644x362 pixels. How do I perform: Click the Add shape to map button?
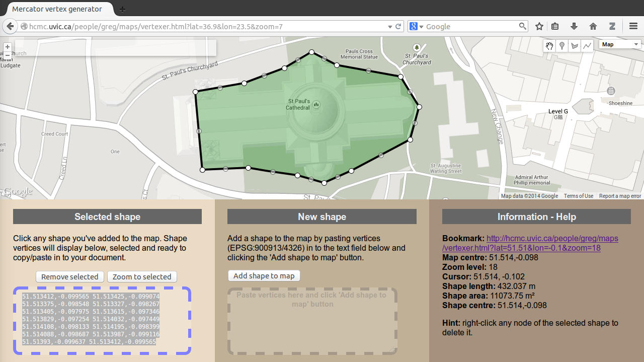coord(264,276)
